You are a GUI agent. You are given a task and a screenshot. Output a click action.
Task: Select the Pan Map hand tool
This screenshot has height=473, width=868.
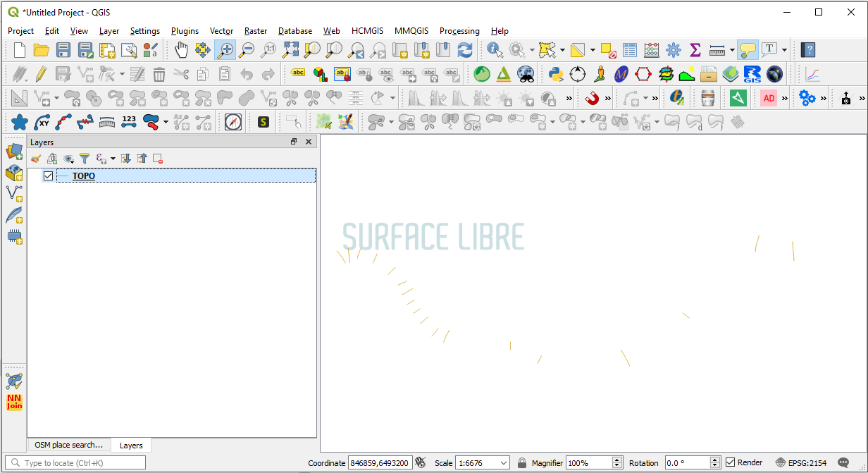181,50
